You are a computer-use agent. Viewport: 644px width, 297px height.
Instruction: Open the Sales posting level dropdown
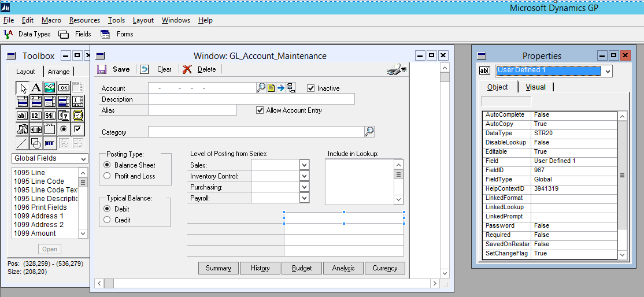pos(304,165)
